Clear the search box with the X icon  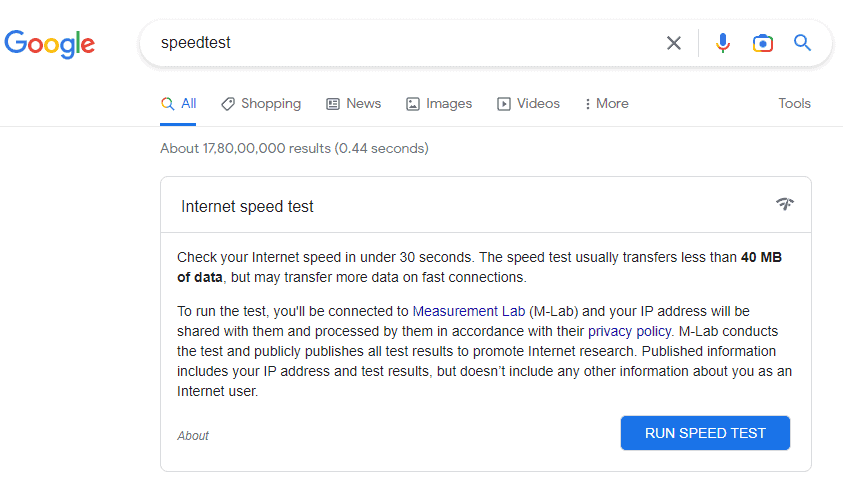(674, 43)
